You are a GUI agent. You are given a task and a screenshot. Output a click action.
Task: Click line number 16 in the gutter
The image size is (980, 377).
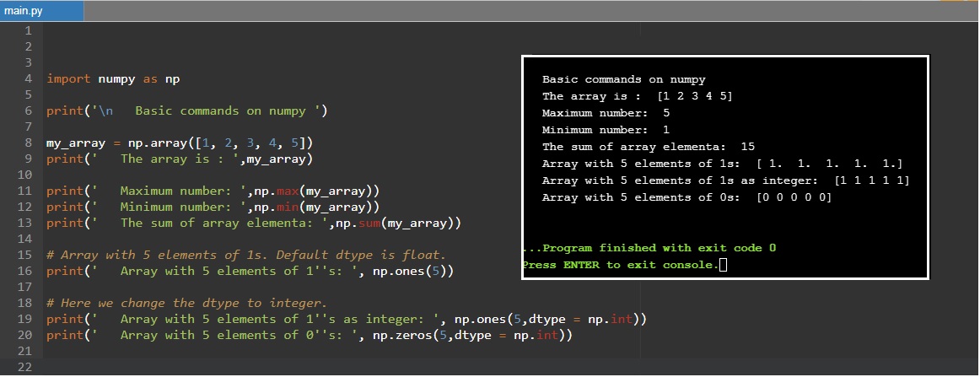25,271
